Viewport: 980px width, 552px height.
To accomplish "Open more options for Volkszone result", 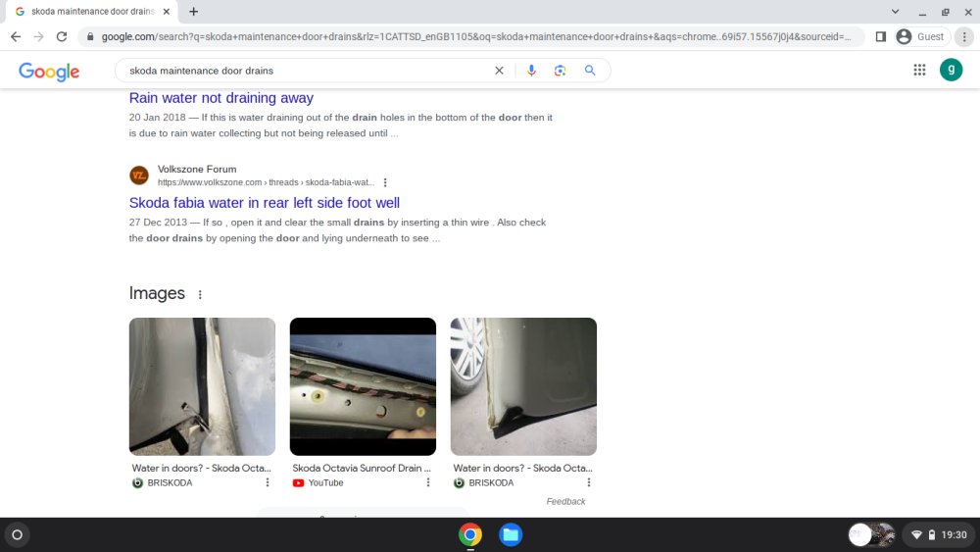I will [385, 182].
